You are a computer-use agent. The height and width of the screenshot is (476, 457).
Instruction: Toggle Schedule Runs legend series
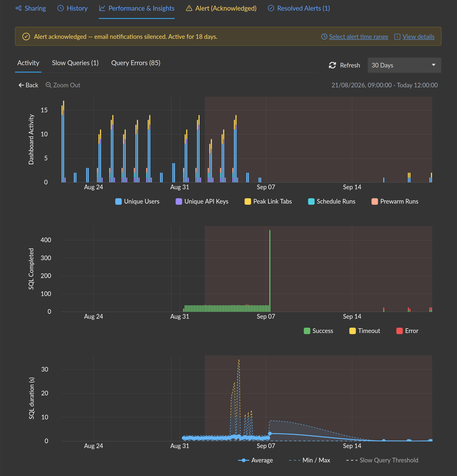click(x=332, y=201)
